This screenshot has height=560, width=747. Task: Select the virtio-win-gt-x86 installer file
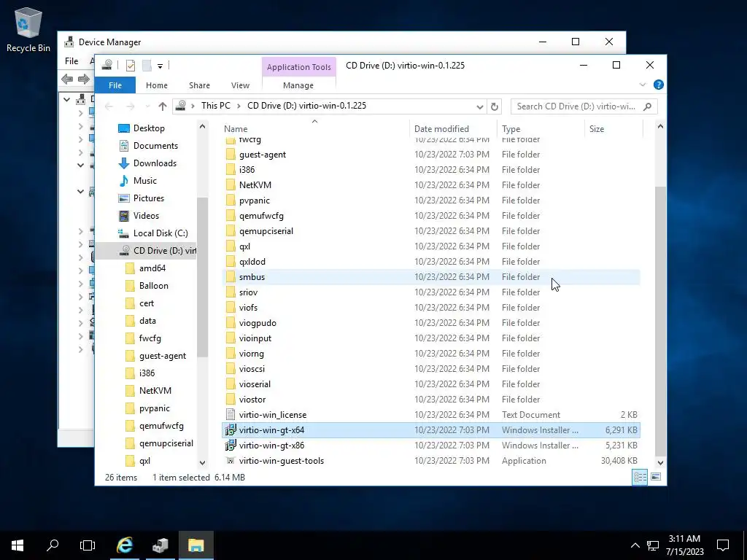click(x=271, y=446)
